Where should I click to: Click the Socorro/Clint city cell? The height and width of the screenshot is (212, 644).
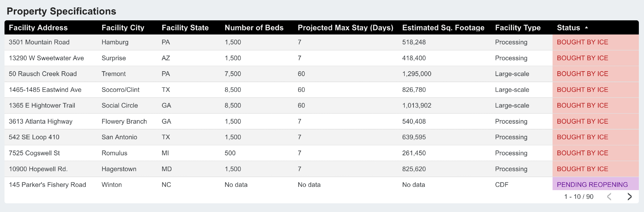pos(120,90)
